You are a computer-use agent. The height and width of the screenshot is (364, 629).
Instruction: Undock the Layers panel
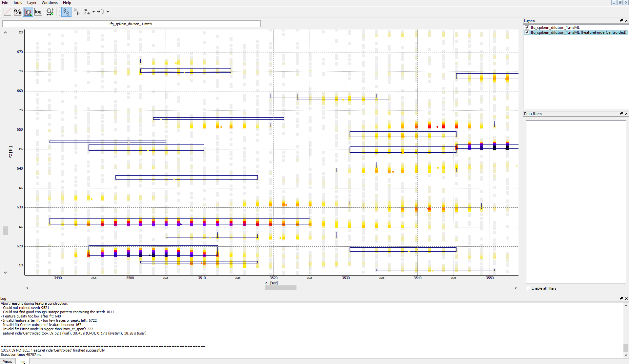pos(621,21)
